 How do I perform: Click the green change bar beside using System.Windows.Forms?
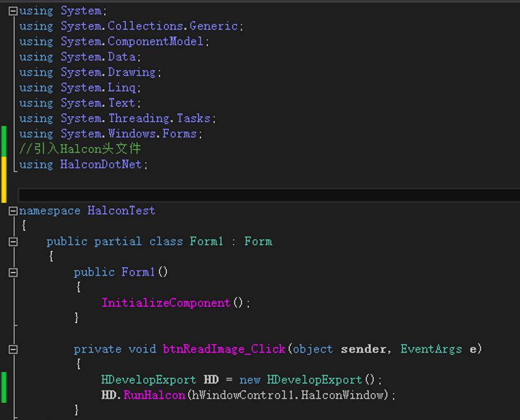3,133
